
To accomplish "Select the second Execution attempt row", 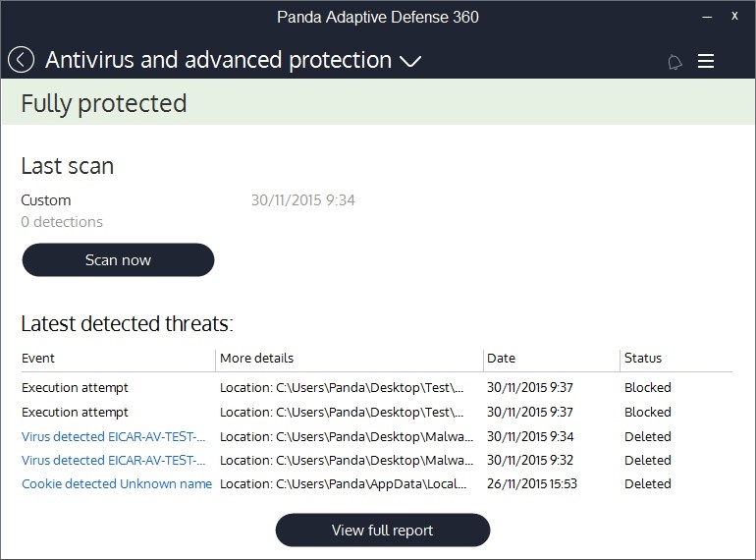I will point(377,412).
